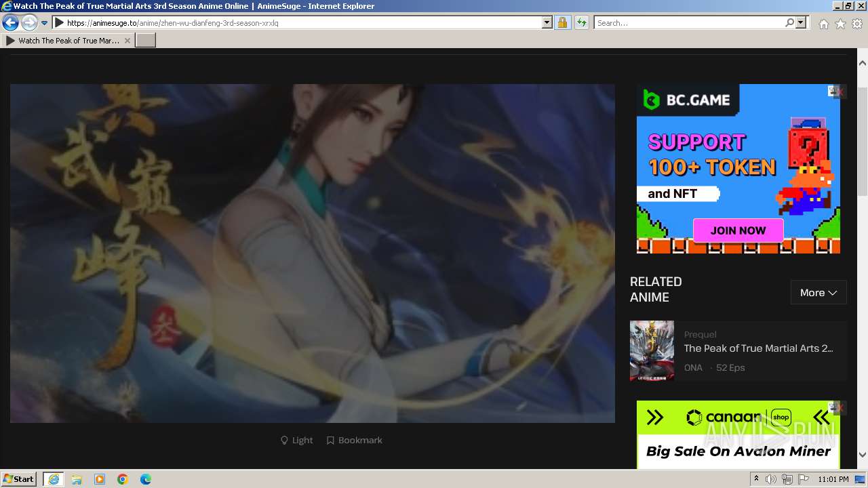Click the volume speaker tray icon
The width and height of the screenshot is (868, 488).
771,479
